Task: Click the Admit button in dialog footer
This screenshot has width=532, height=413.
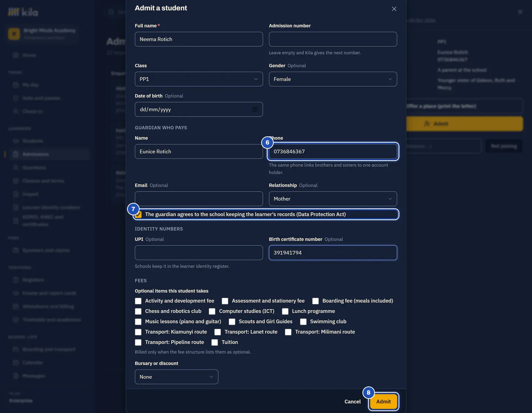Action: tap(383, 402)
